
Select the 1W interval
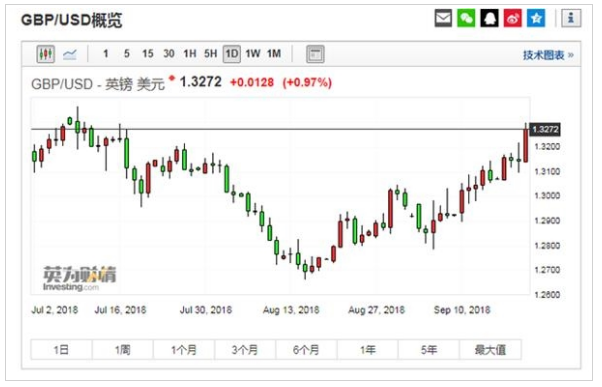coord(253,54)
